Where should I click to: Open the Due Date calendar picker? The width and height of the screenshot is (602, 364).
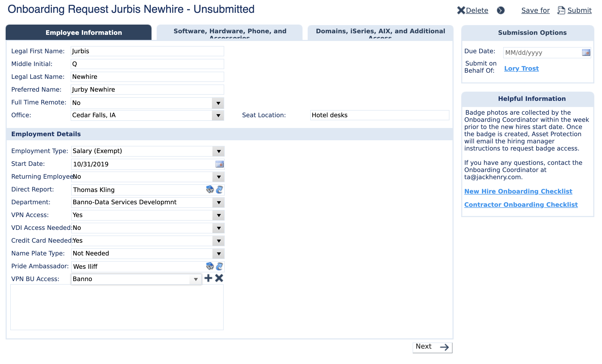click(586, 53)
